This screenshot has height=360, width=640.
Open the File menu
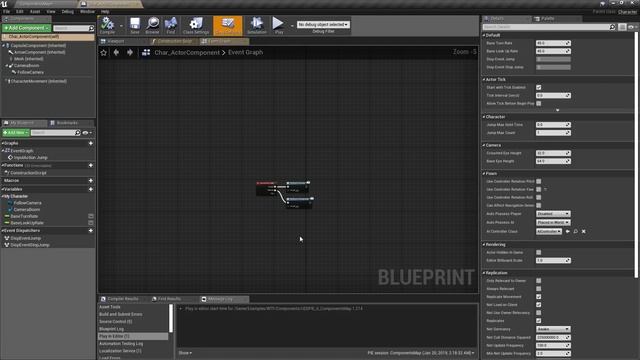[x=7, y=11]
